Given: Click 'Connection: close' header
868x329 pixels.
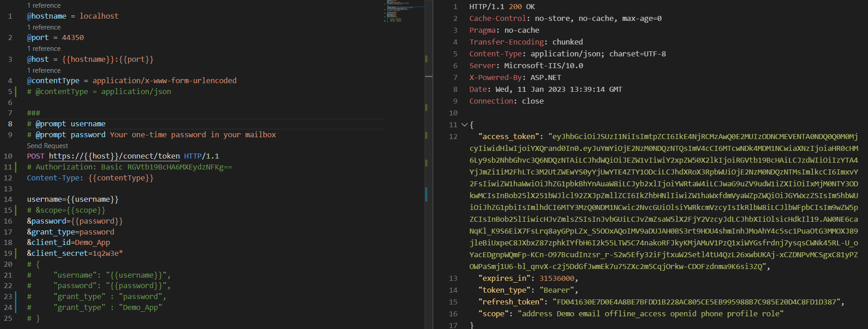Looking at the screenshot, I should (x=506, y=101).
